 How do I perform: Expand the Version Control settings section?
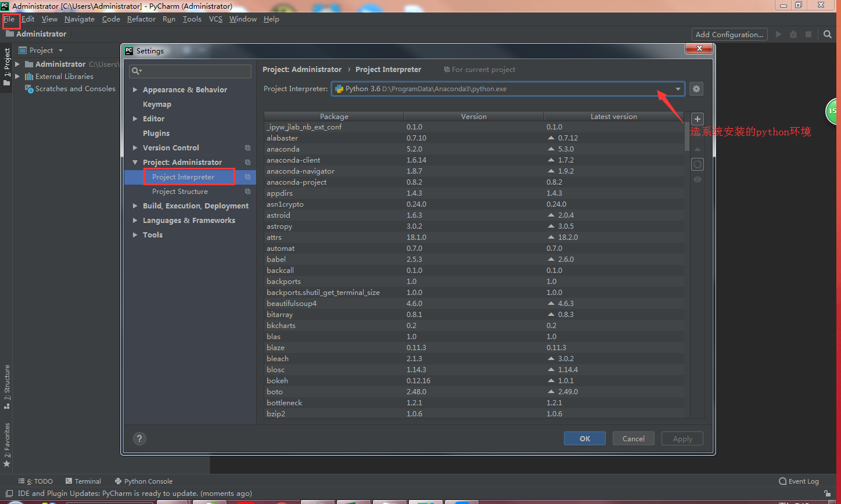[135, 147]
